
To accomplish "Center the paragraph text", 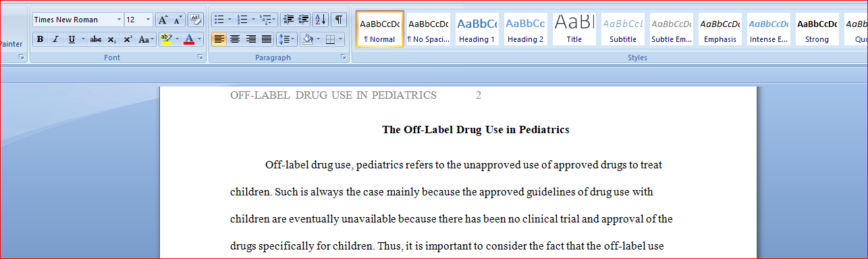I will [x=235, y=39].
